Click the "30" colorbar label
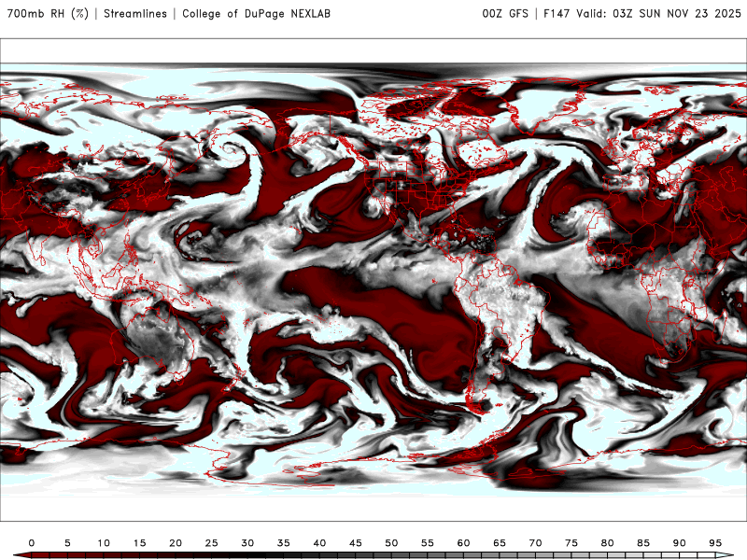Image resolution: width=747 pixels, height=560 pixels. pyautogui.click(x=247, y=543)
